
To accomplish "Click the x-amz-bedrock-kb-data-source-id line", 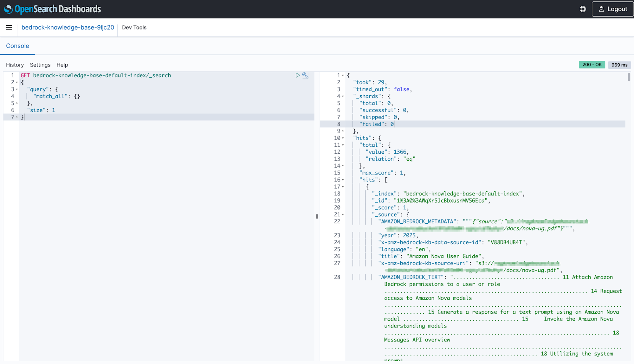I will [x=453, y=243].
